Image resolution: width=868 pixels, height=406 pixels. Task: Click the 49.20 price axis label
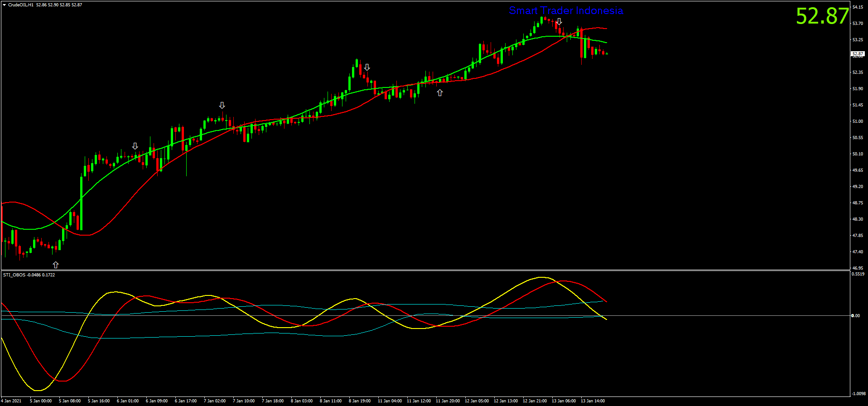pyautogui.click(x=858, y=187)
